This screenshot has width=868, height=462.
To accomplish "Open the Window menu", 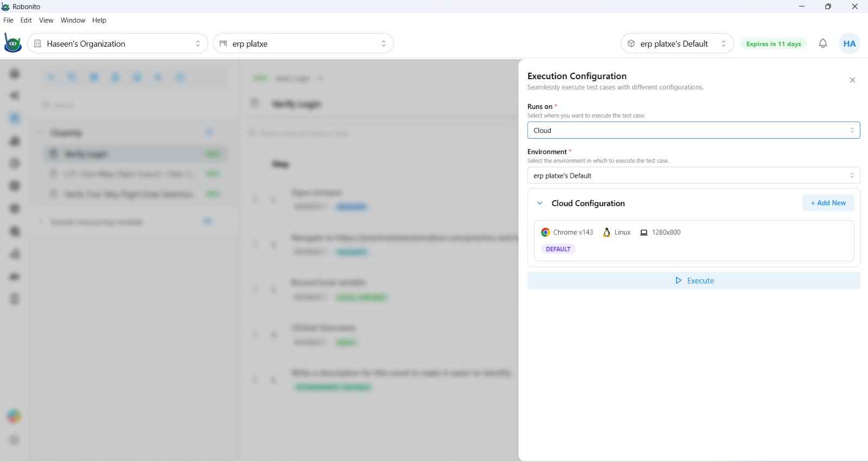I will coord(73,20).
